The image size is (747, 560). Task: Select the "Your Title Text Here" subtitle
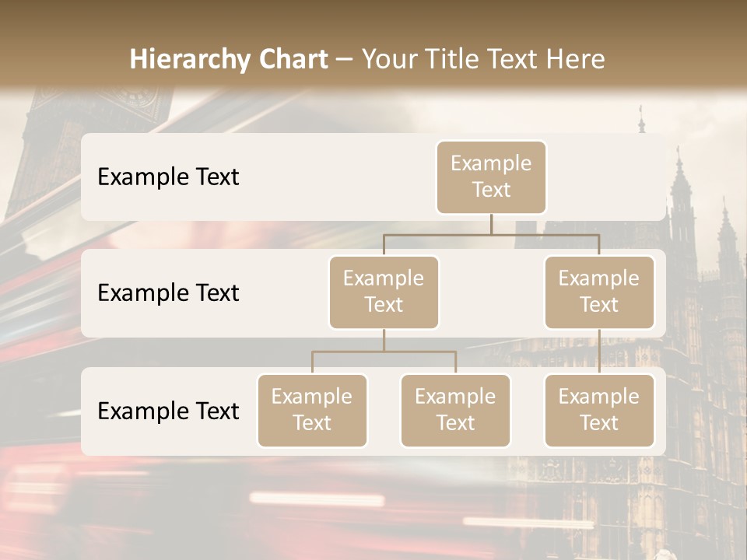[483, 59]
